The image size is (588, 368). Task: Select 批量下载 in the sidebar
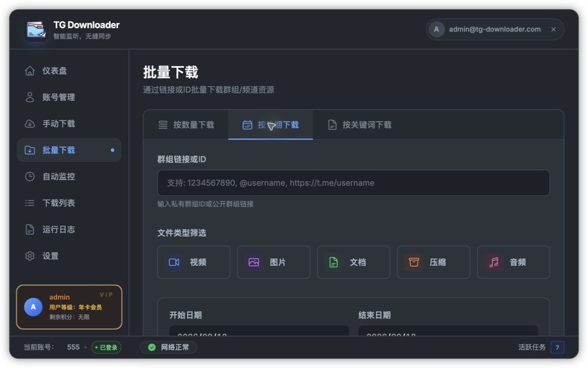pyautogui.click(x=69, y=150)
